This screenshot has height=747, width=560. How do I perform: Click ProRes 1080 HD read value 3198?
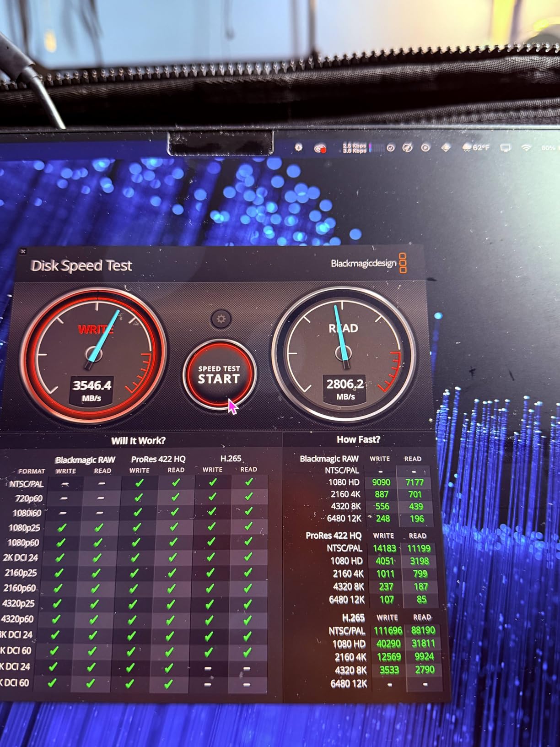click(x=420, y=561)
